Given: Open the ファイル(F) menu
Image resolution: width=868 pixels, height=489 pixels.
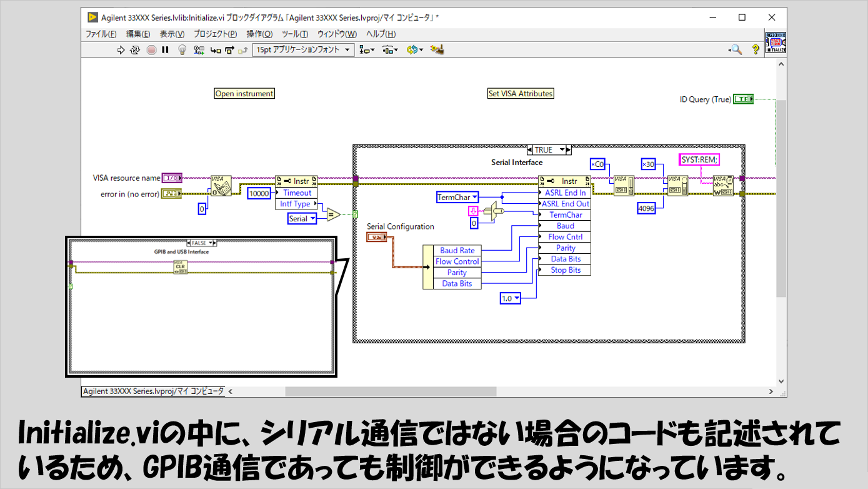Looking at the screenshot, I should click(x=101, y=34).
